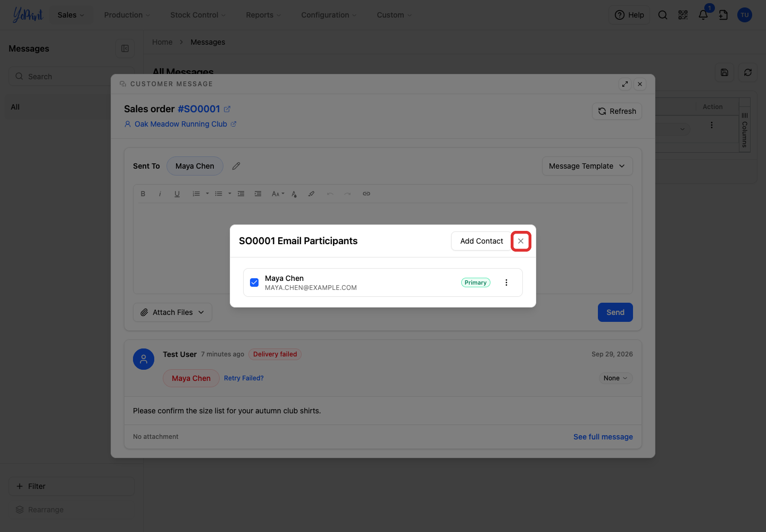Open Maya Chen contact options menu
The image size is (766, 532).
click(x=506, y=282)
